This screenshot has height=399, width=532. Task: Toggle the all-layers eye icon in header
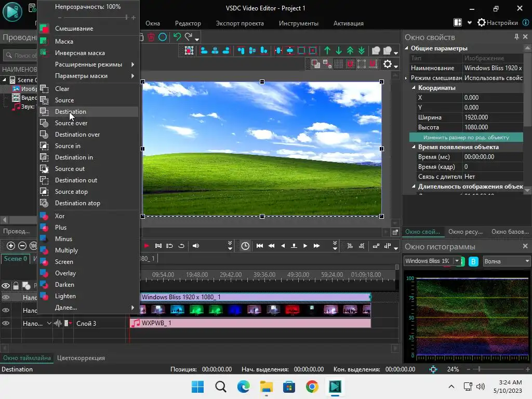coord(6,286)
